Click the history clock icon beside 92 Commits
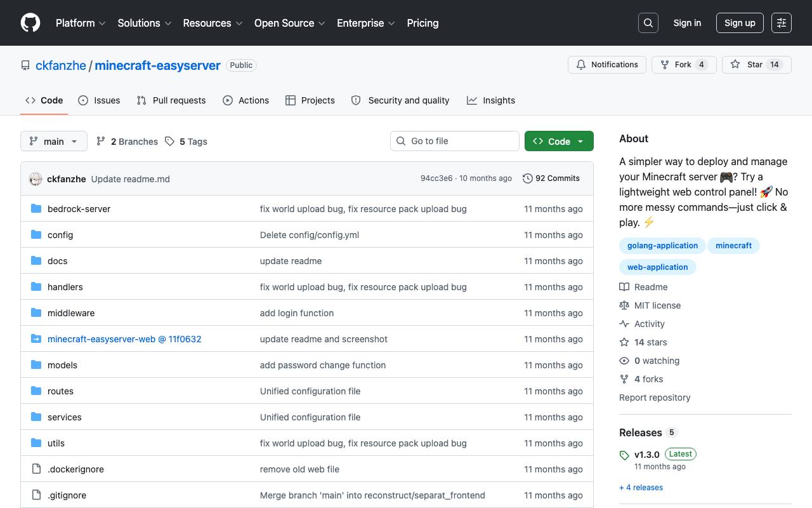The width and height of the screenshot is (812, 508). pos(527,178)
